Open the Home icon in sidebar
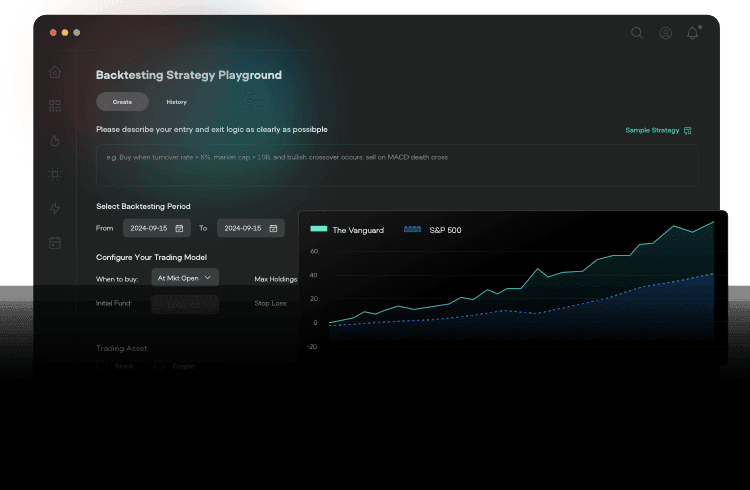Viewport: 750px width, 490px height. (55, 72)
